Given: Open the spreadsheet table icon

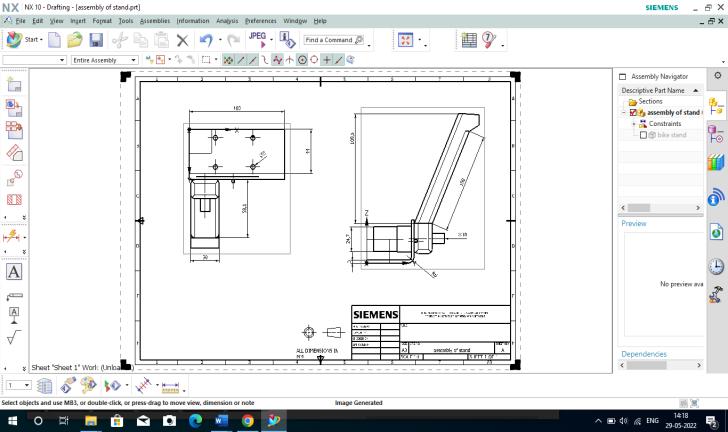Looking at the screenshot, I should point(469,40).
